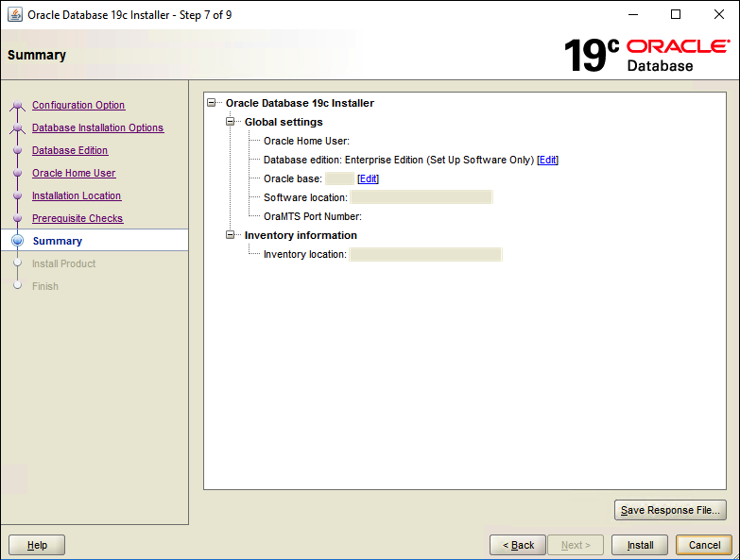Select the Oracle base row label
Viewport: 740px width, 560px height.
(293, 178)
